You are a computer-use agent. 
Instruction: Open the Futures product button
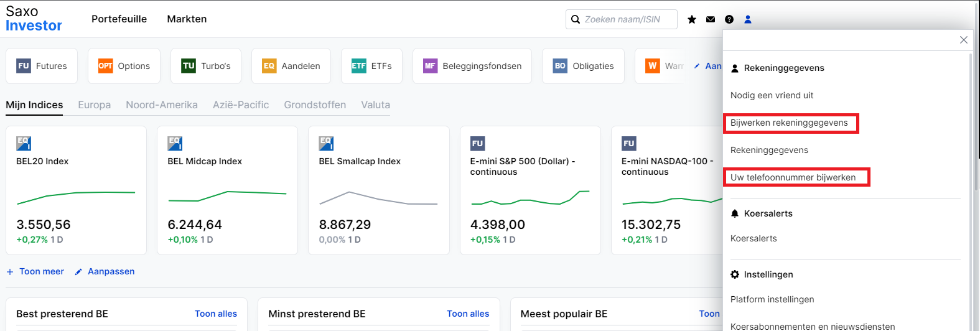tap(42, 66)
